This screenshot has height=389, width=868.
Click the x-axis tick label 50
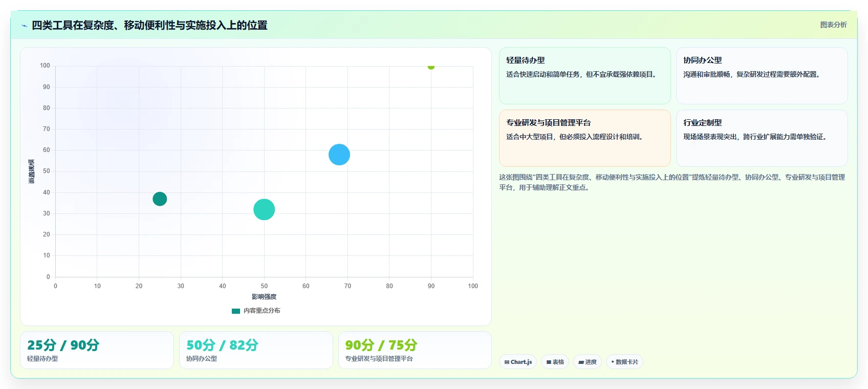pos(264,286)
